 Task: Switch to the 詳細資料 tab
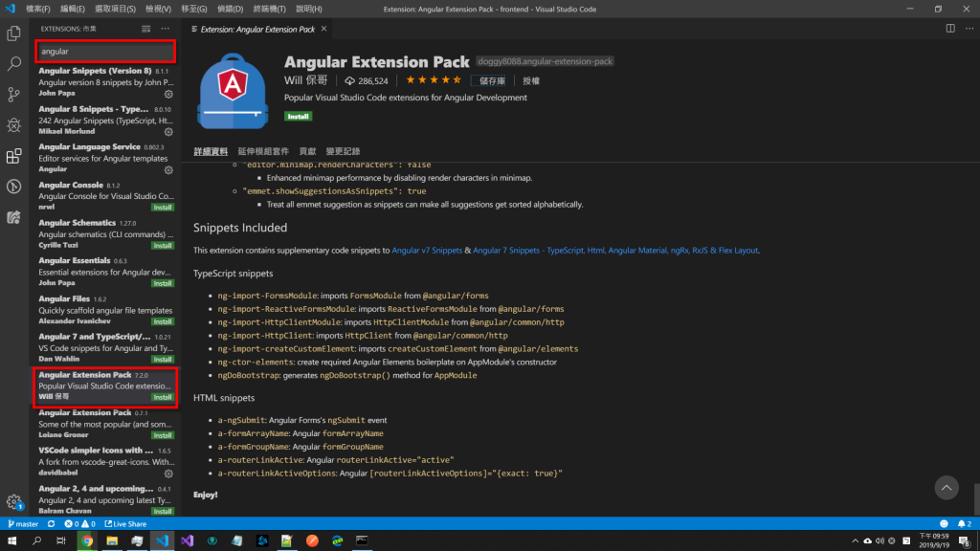(x=211, y=151)
